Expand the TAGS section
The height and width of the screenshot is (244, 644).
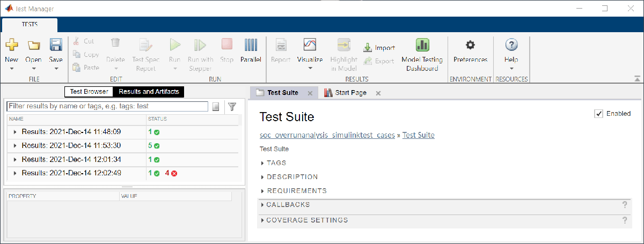point(262,163)
